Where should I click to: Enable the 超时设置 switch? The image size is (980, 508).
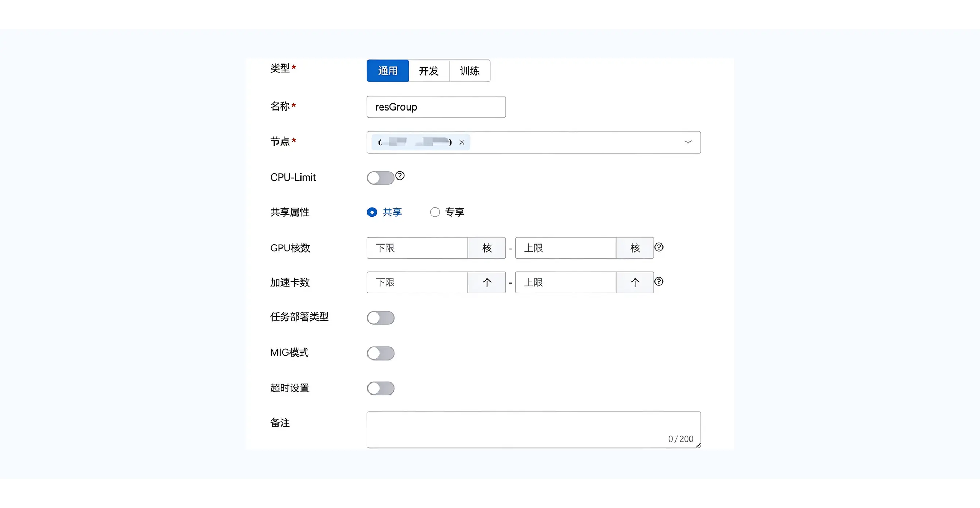tap(380, 388)
